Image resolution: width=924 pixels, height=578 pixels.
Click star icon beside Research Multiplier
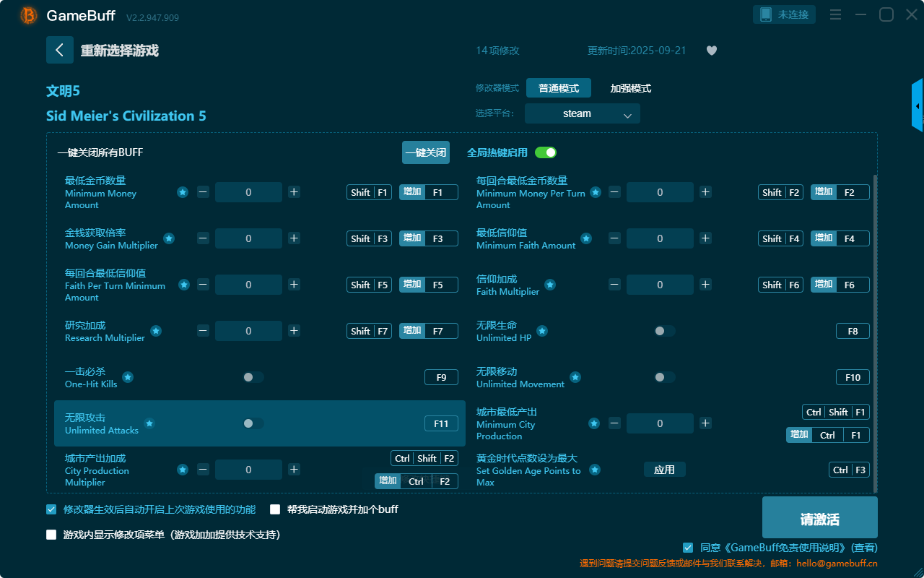pyautogui.click(x=155, y=331)
